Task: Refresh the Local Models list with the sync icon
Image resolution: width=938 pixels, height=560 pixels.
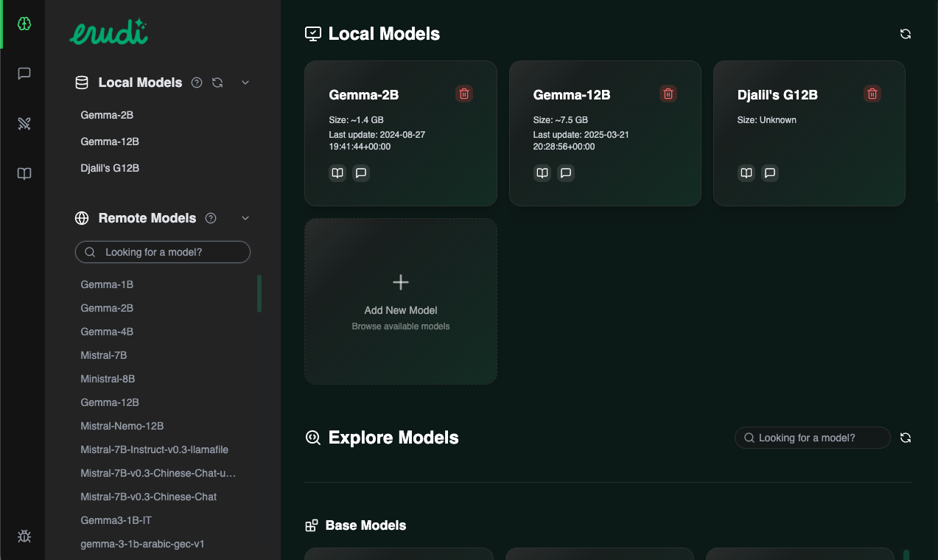Action: (905, 34)
